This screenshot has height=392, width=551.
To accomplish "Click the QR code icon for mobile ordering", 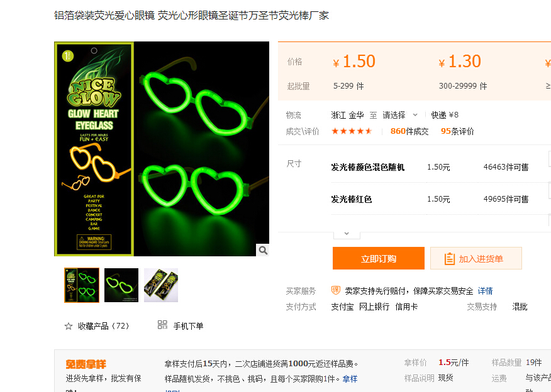I will click(x=162, y=325).
